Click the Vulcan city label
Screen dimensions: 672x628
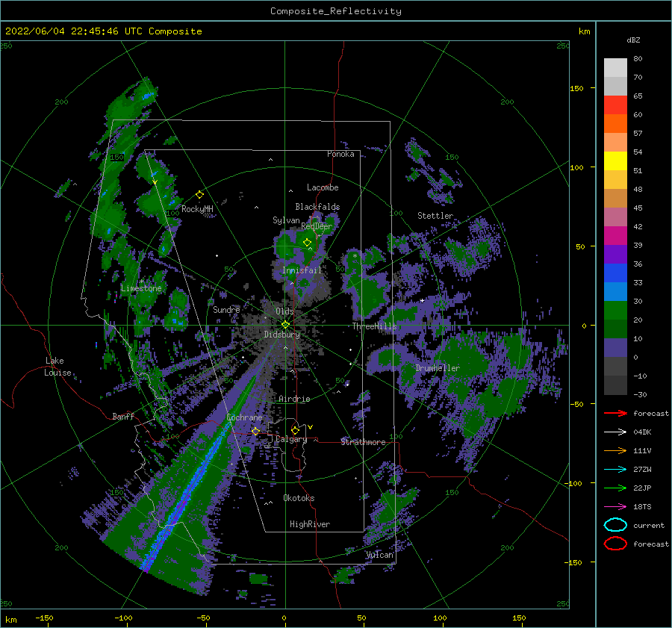pos(380,555)
